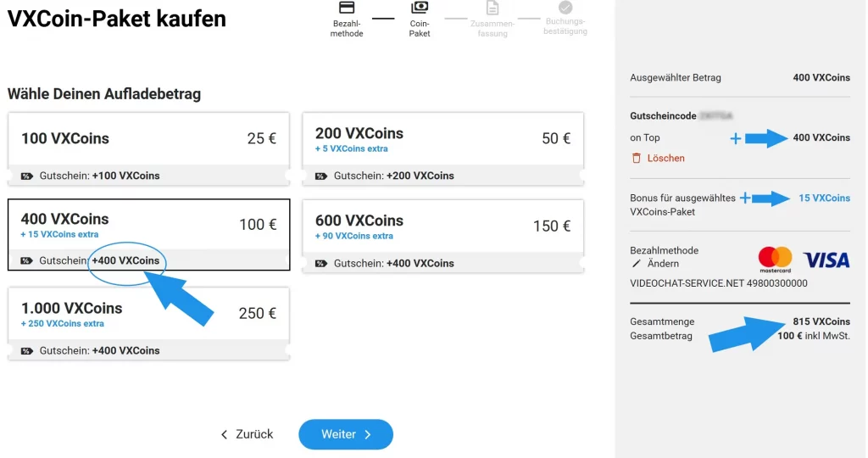Select the 400 VXCoins package for 100 €
The height and width of the screenshot is (458, 868).
pos(148,235)
